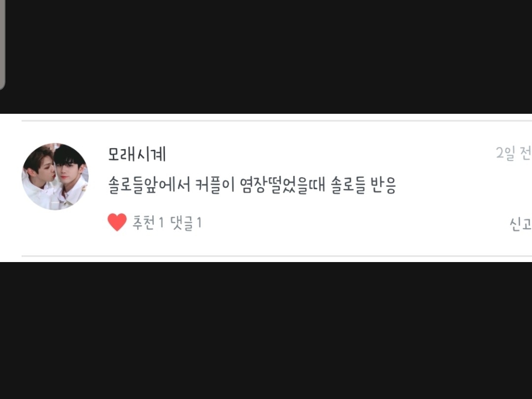Click the 2일 전 timestamp
Viewport: 532px width, 399px height.
(514, 153)
